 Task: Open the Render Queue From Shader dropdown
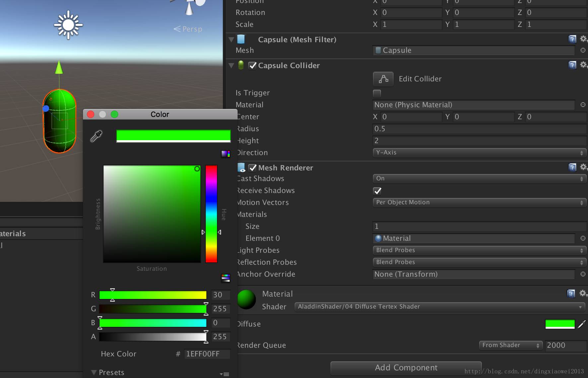[x=511, y=345]
